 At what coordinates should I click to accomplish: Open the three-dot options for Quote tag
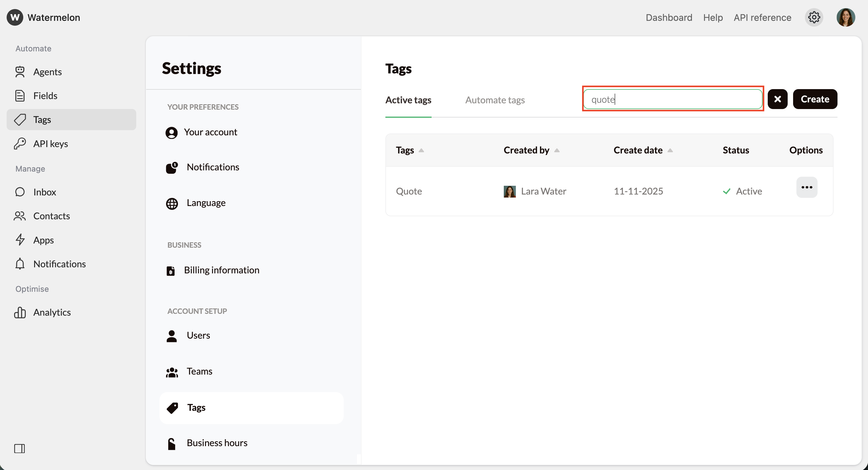pyautogui.click(x=807, y=187)
